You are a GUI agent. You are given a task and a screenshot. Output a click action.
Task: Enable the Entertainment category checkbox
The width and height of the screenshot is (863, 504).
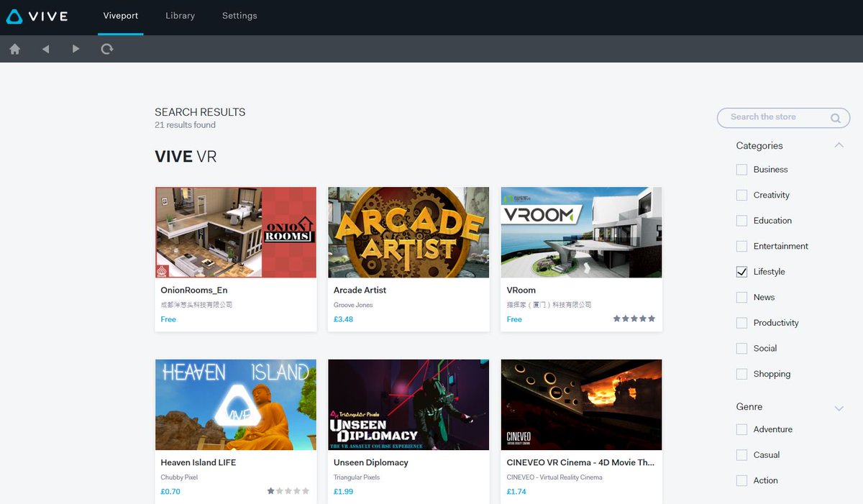pyautogui.click(x=741, y=247)
